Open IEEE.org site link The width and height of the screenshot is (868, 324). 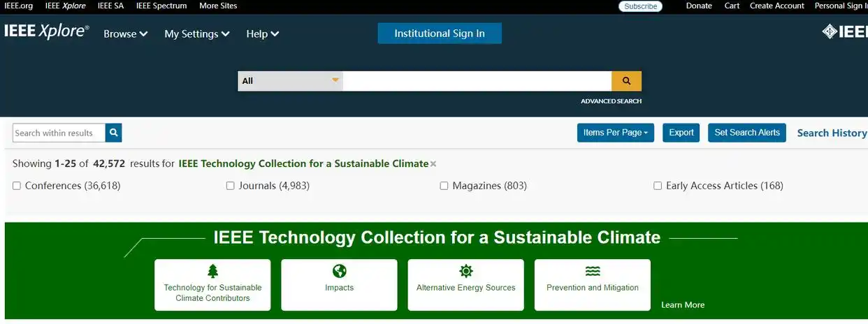click(x=18, y=6)
